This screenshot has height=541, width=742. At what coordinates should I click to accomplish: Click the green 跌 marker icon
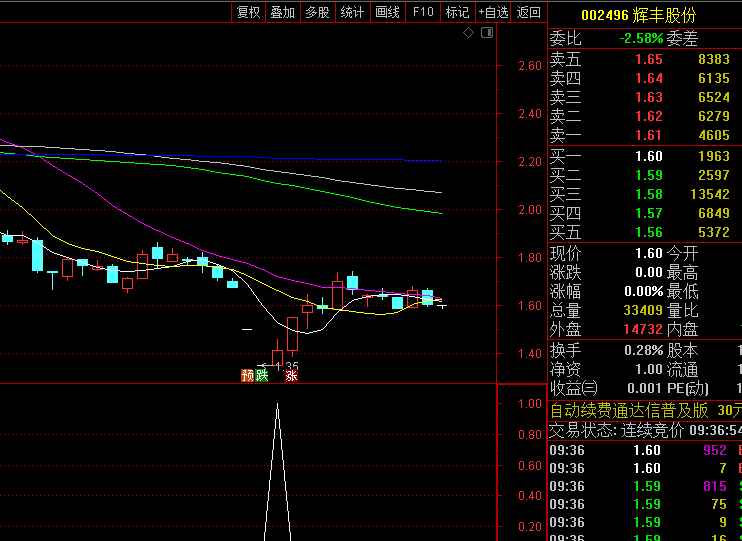pos(261,375)
